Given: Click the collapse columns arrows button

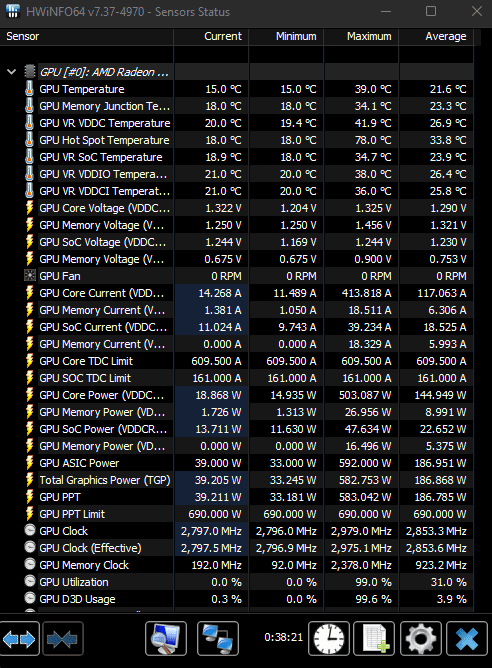Looking at the screenshot, I should point(63,639).
